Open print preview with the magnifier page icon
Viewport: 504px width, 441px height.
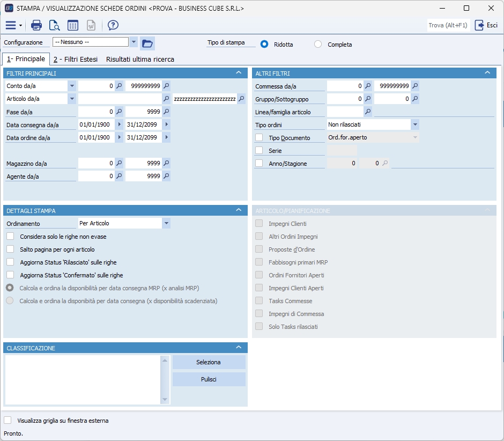pyautogui.click(x=54, y=25)
